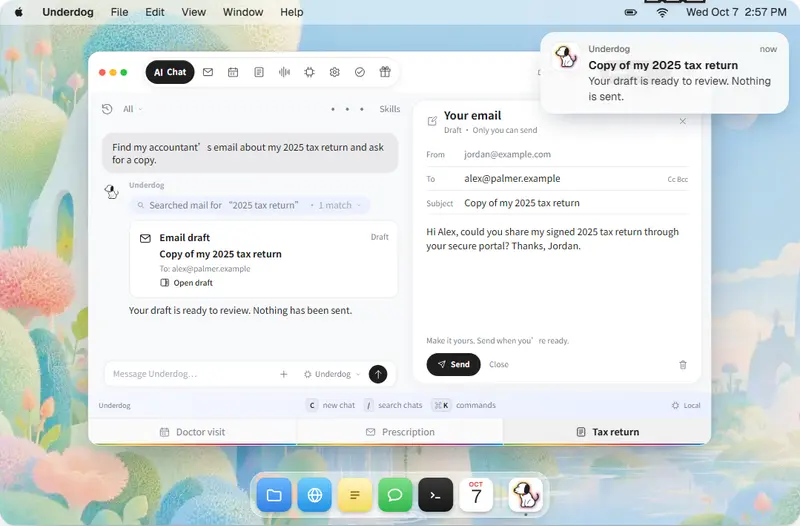Image resolution: width=800 pixels, height=526 pixels.
Task: Click Cc Bcc option
Action: [678, 180]
